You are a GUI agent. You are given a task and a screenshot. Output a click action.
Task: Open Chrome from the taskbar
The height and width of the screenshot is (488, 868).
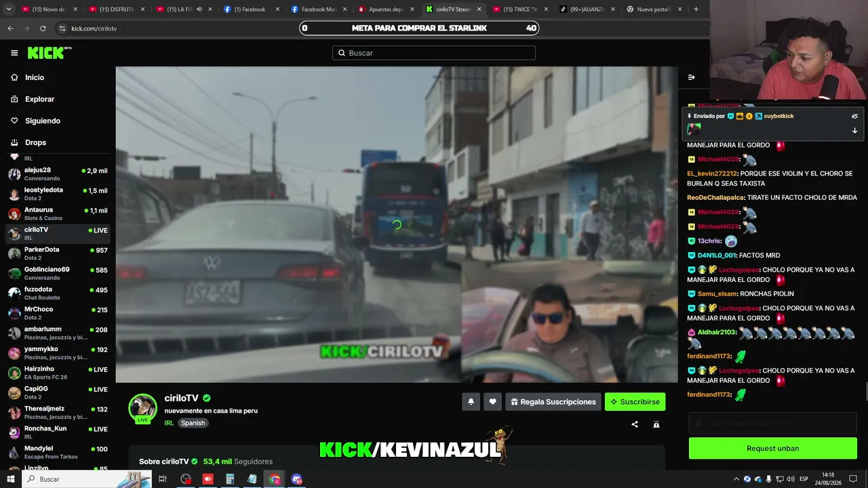click(275, 479)
